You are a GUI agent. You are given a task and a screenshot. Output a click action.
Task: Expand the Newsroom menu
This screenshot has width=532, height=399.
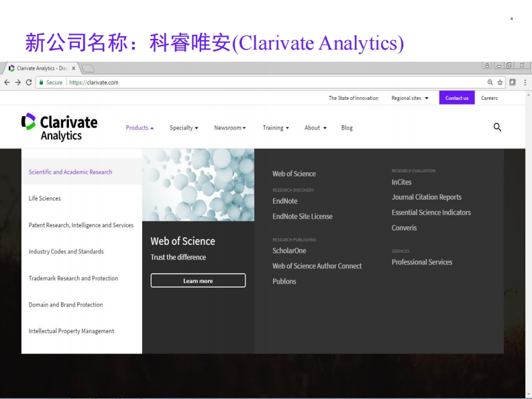pos(230,128)
